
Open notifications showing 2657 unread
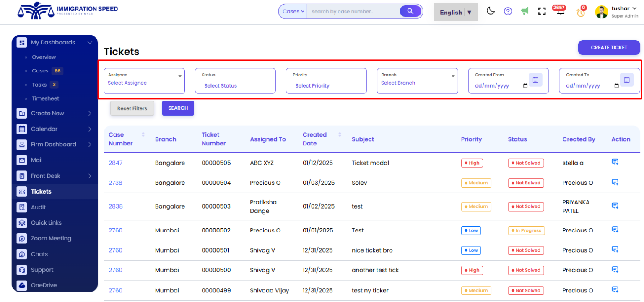559,13
